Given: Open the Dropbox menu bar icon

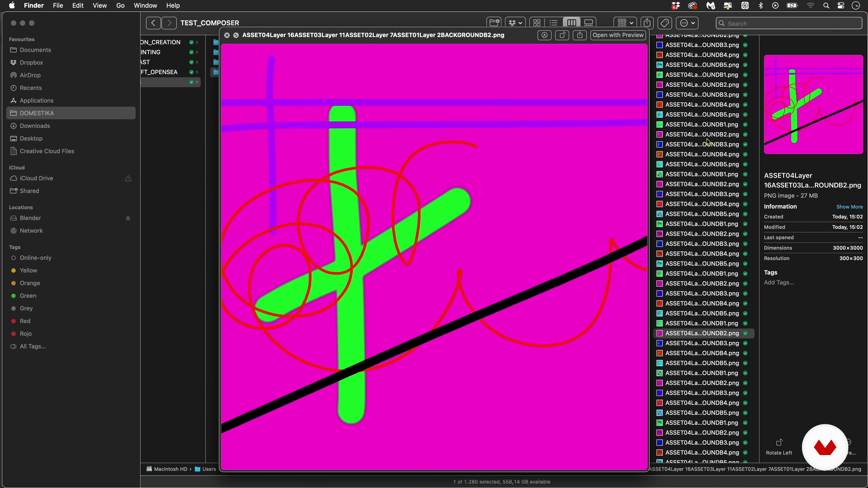Looking at the screenshot, I should tap(675, 6).
